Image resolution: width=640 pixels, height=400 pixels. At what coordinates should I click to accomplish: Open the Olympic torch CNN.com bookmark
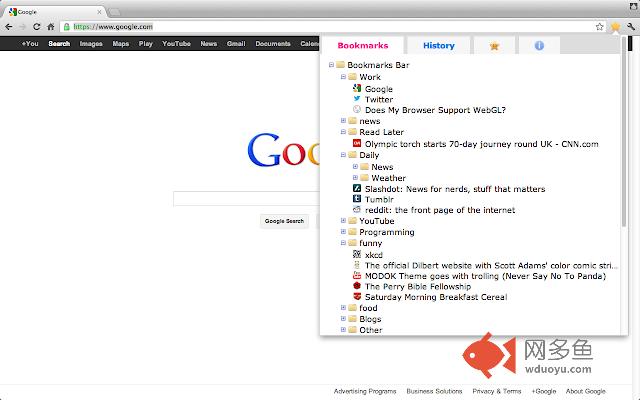click(x=482, y=144)
